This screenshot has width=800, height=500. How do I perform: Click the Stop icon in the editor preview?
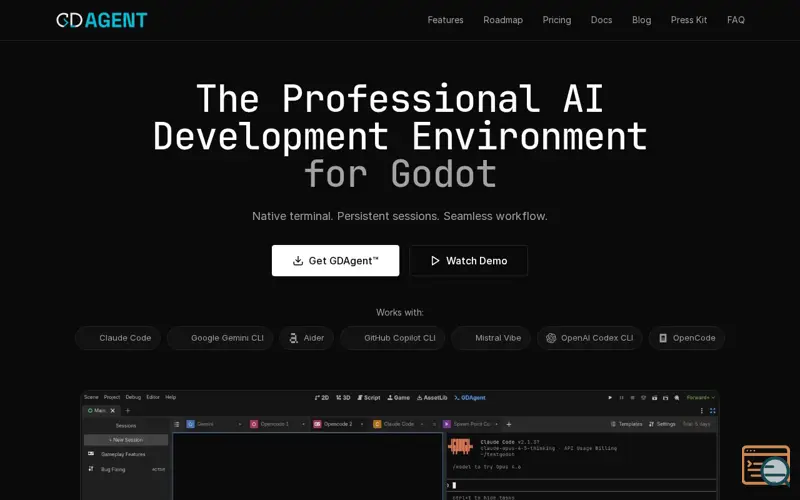coord(632,397)
